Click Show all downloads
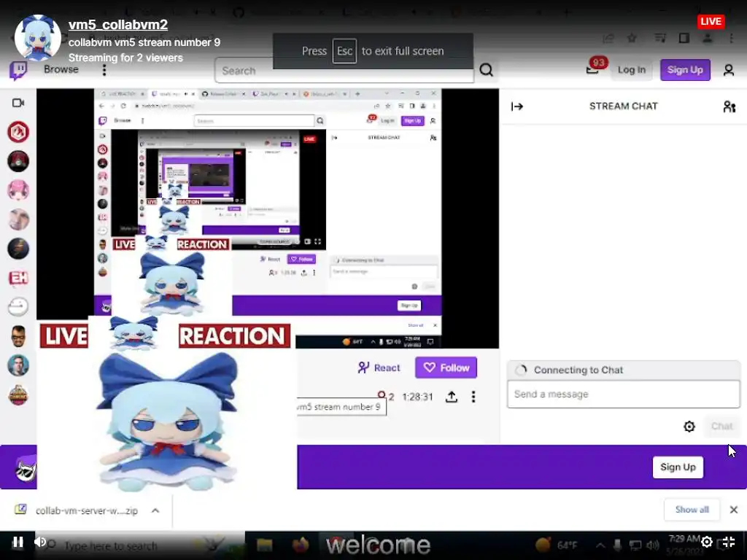This screenshot has height=560, width=747. [692, 510]
